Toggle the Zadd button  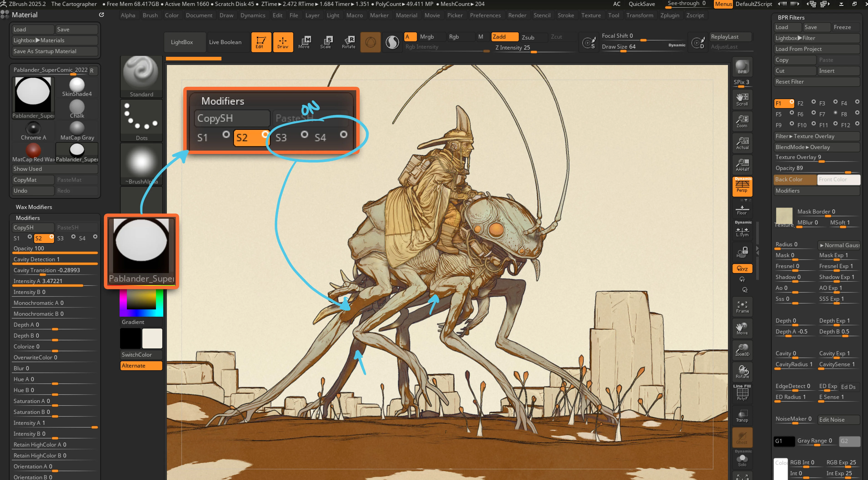coord(504,37)
